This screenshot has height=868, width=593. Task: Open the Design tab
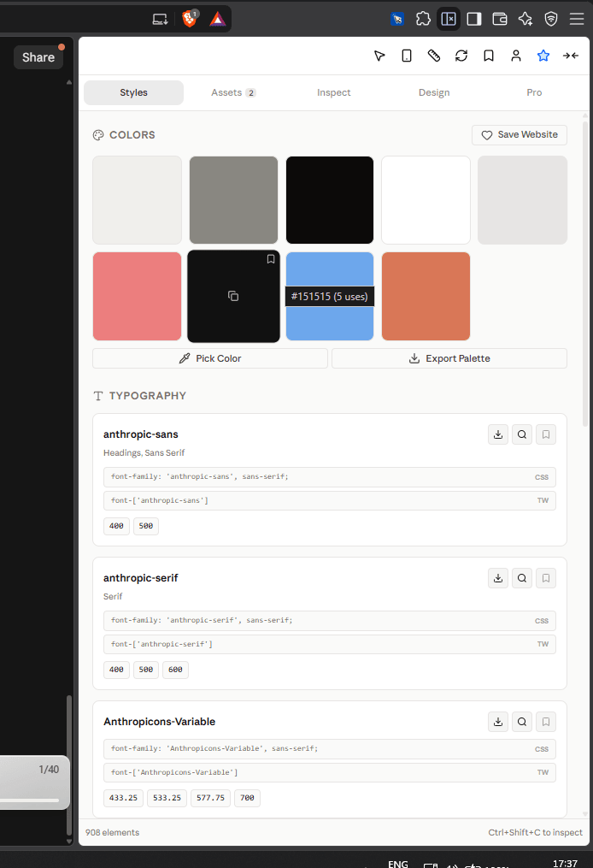pyautogui.click(x=434, y=92)
